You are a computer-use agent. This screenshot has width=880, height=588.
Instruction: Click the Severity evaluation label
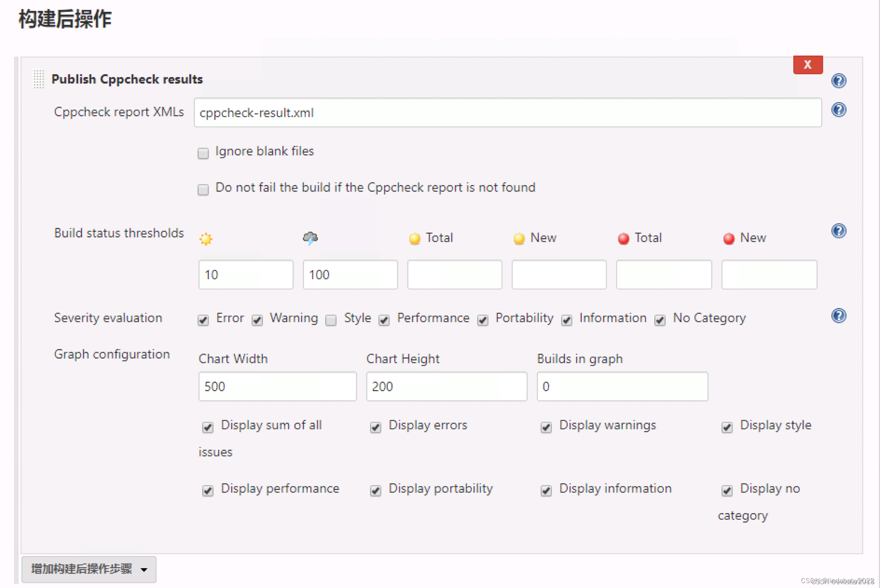108,318
